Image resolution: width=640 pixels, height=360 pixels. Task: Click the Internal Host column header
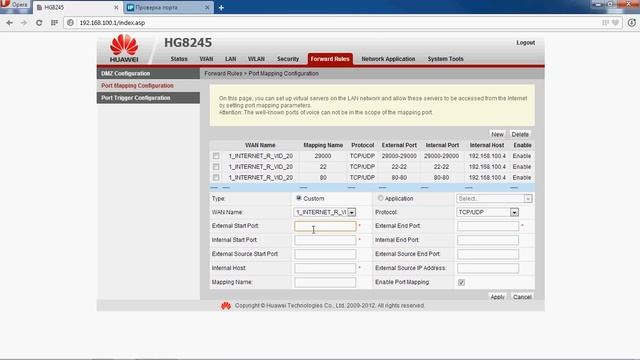tap(487, 145)
